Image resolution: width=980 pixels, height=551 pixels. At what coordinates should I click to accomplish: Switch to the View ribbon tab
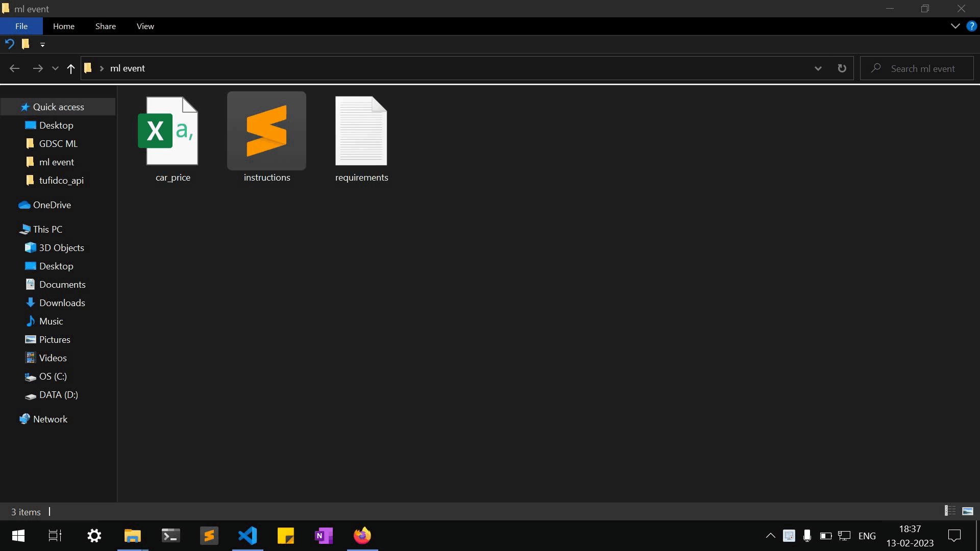145,26
